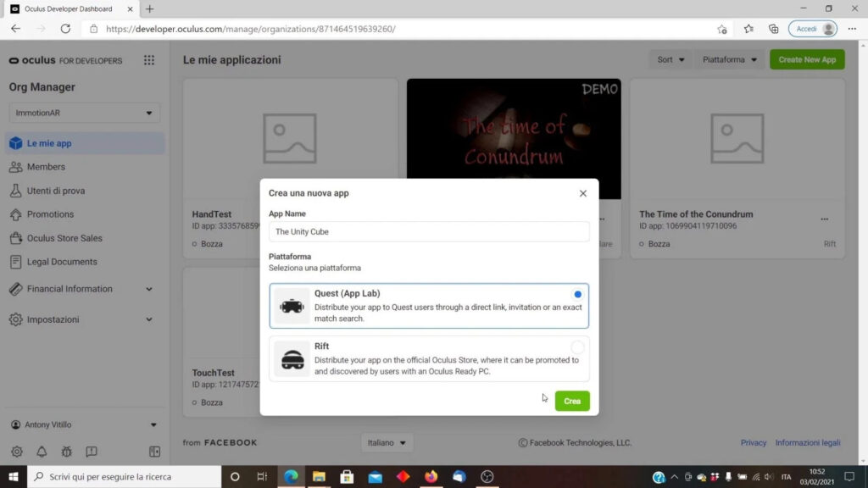This screenshot has height=488, width=868.
Task: Open a new browser tab
Action: coord(149,8)
